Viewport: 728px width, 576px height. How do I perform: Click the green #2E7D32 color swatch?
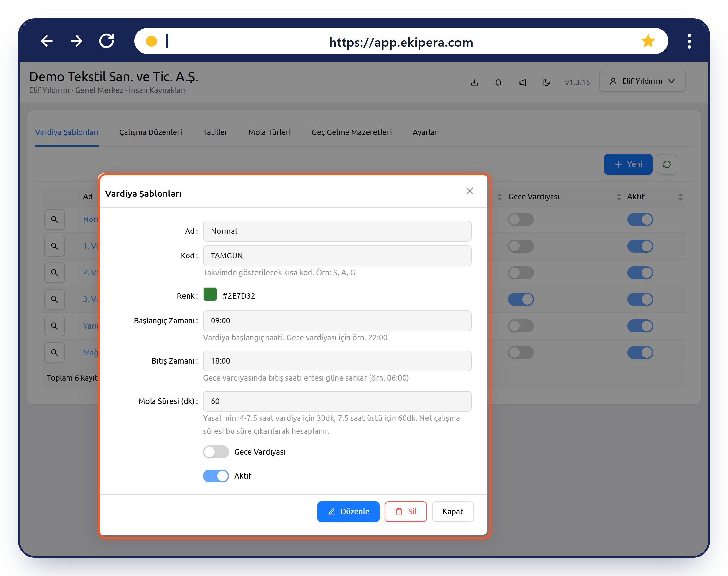click(210, 294)
